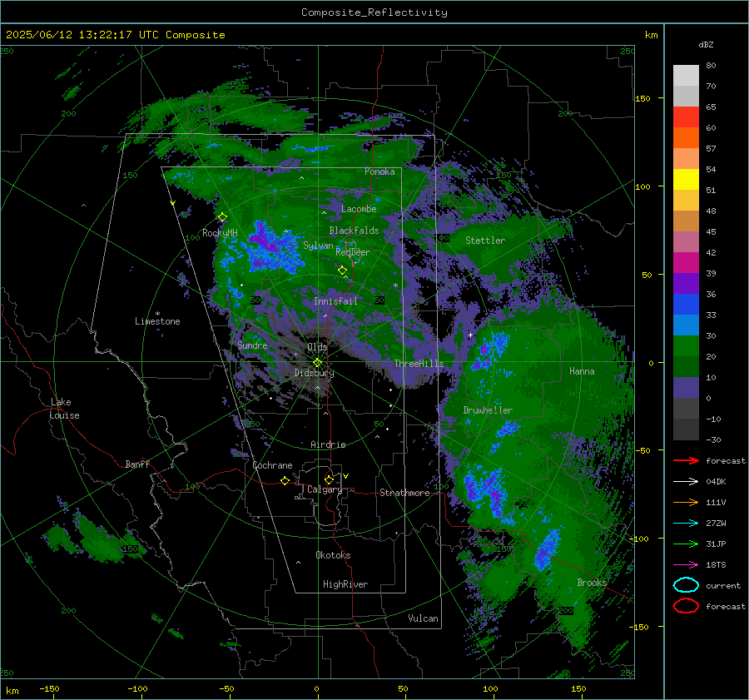This screenshot has height=700, width=749.
Task: Click the yellow diamond marker near RockyMH
Action: [x=222, y=217]
